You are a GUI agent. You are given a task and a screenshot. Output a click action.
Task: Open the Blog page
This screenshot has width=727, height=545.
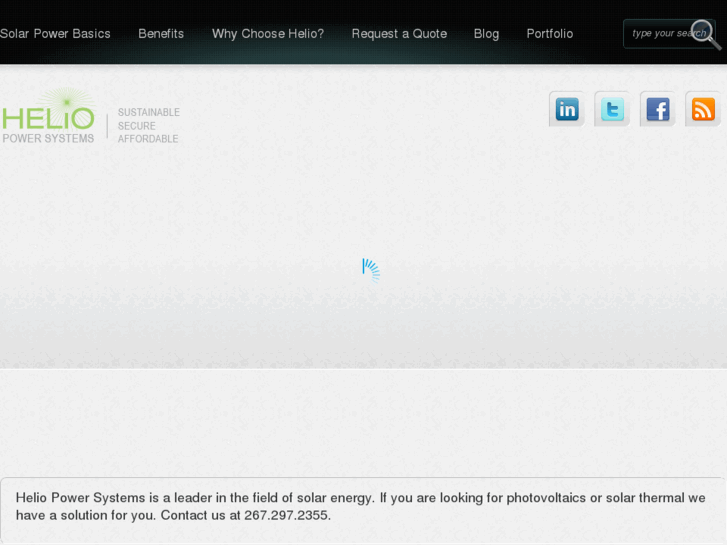[x=486, y=34]
